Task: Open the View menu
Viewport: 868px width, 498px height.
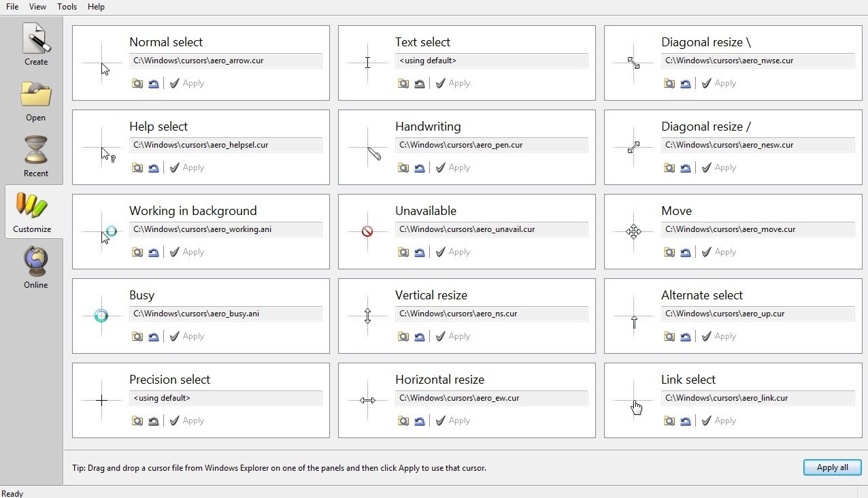Action: coord(38,7)
